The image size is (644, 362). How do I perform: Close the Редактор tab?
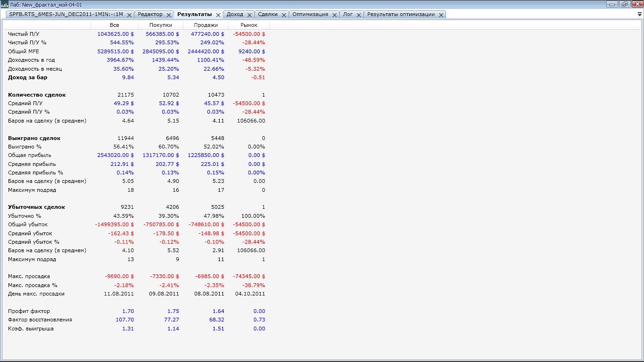click(169, 15)
